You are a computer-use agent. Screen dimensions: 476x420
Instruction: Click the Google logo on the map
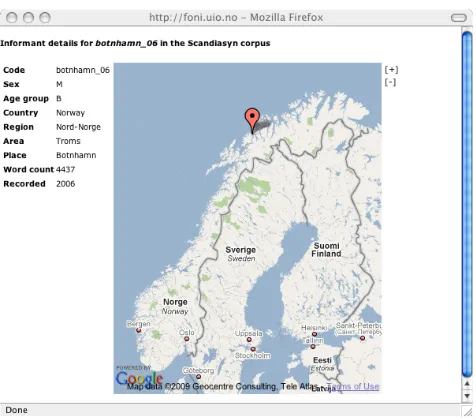pos(139,378)
